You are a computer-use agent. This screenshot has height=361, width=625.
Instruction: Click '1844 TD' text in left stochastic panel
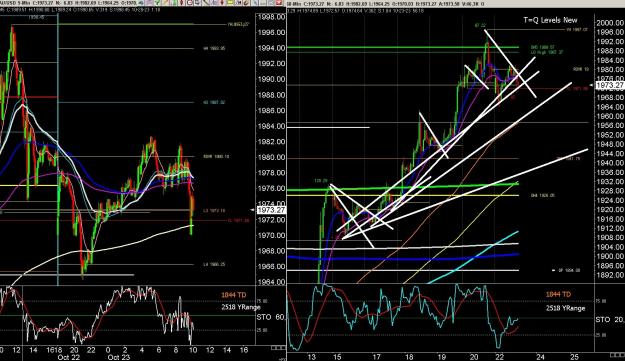(x=234, y=295)
